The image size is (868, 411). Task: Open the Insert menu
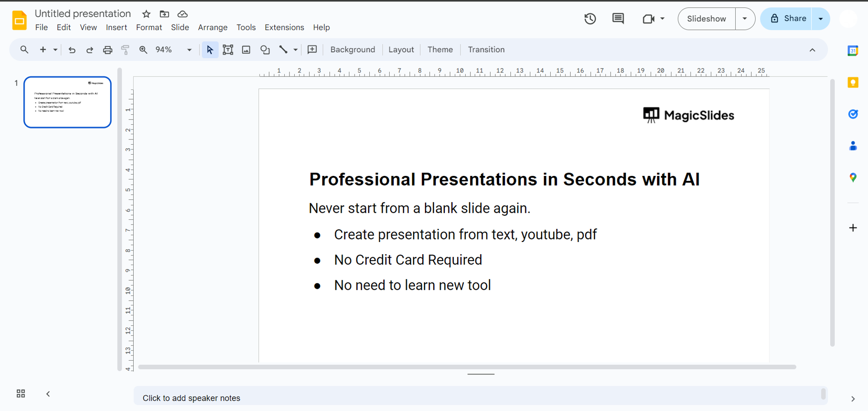[116, 27]
